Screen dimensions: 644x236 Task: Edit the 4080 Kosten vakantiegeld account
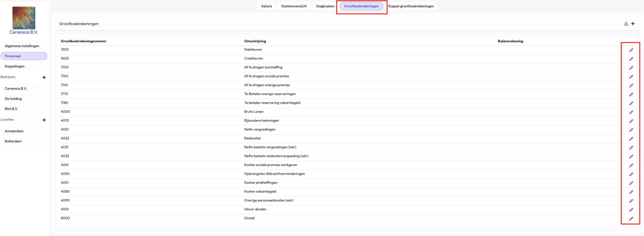click(631, 192)
